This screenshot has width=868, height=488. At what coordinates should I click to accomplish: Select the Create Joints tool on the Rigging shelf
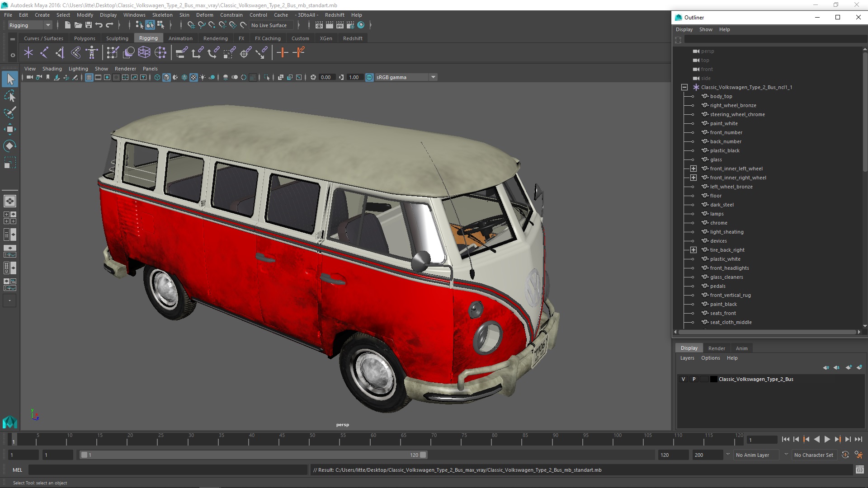pyautogui.click(x=44, y=52)
